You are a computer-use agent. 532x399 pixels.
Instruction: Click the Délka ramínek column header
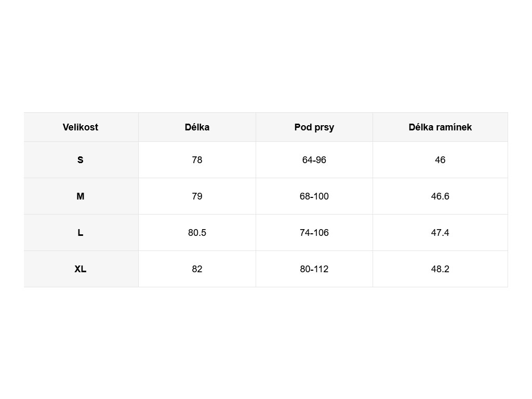click(x=440, y=127)
